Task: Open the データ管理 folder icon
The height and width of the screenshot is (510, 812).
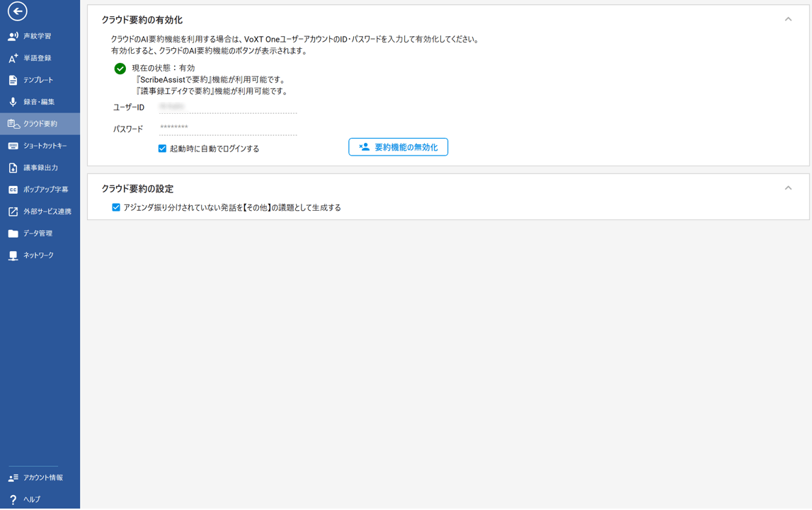Action: (13, 233)
